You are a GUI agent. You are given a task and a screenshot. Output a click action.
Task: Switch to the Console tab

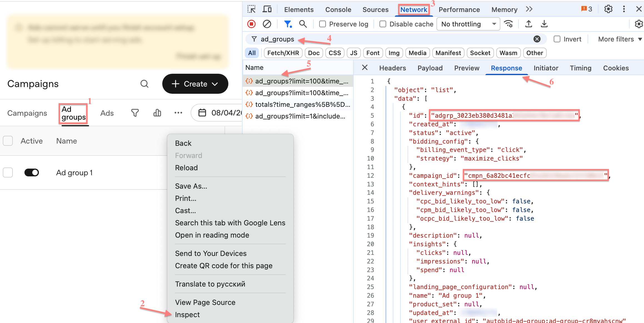point(338,9)
